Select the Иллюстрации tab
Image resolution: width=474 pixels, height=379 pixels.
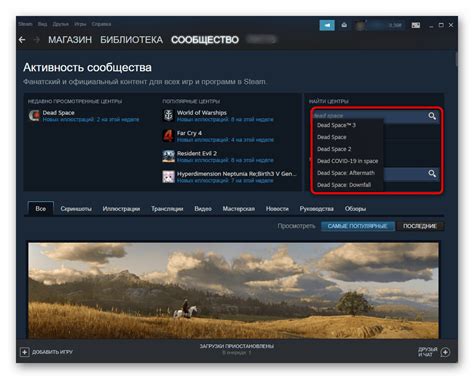click(x=121, y=209)
